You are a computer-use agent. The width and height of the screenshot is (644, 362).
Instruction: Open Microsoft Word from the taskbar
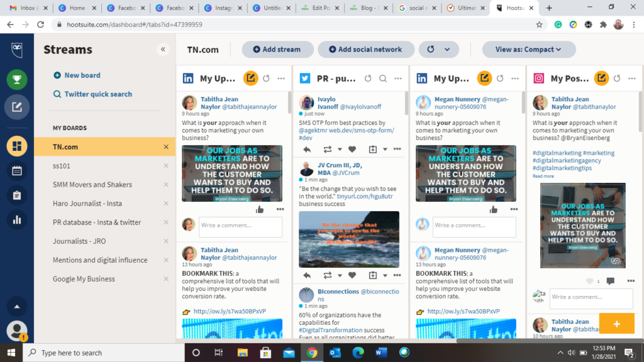(x=382, y=353)
